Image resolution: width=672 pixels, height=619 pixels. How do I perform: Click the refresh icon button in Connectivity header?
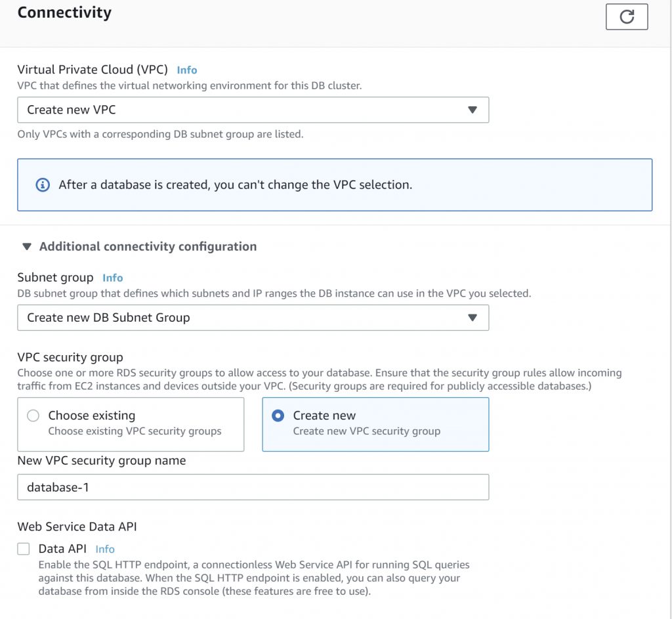tap(627, 16)
